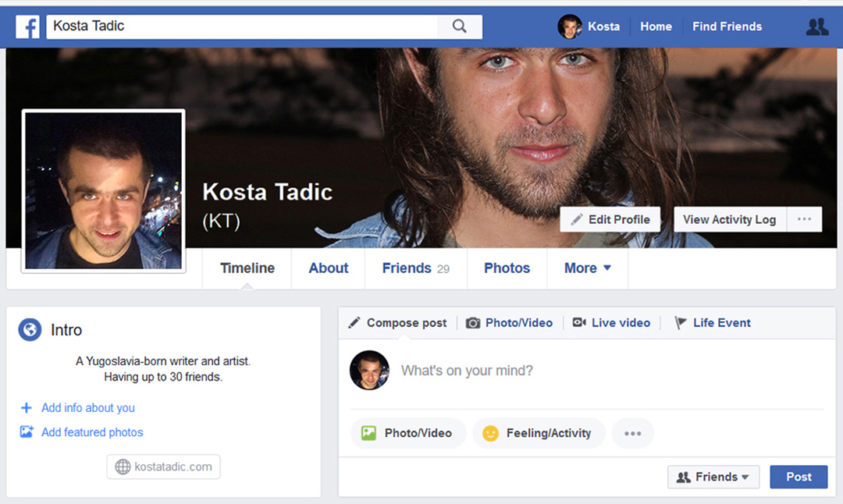Click the Live video camera icon
The height and width of the screenshot is (504, 843).
(579, 323)
